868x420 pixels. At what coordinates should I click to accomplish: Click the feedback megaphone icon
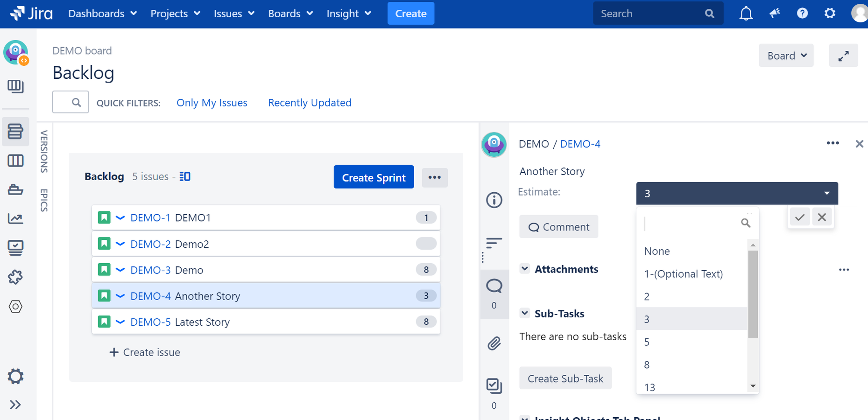(x=775, y=14)
